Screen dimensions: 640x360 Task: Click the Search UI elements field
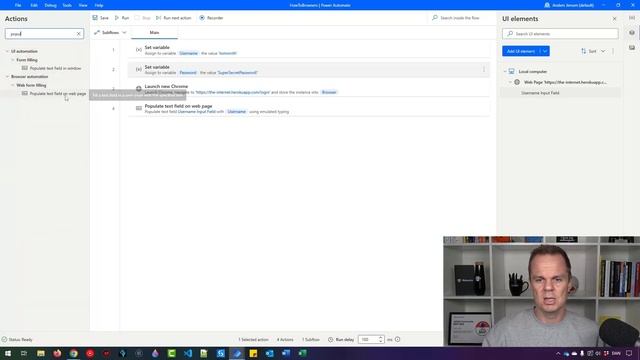coord(560,33)
